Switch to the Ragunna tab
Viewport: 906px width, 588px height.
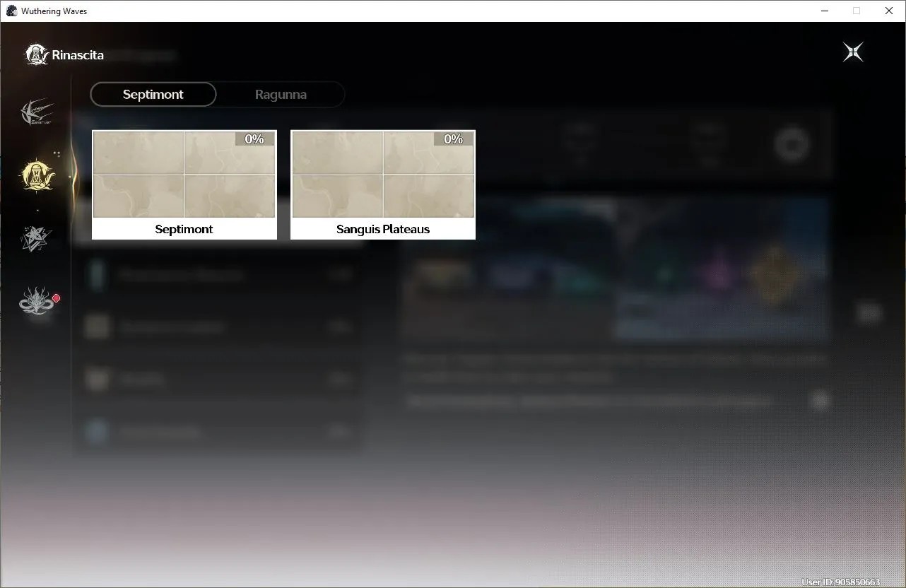(x=281, y=95)
